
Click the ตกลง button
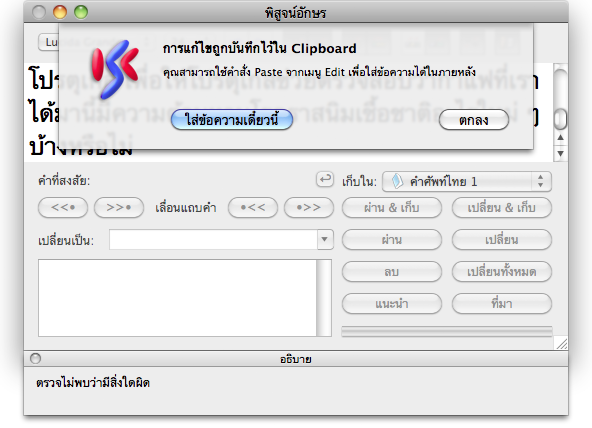click(x=474, y=120)
